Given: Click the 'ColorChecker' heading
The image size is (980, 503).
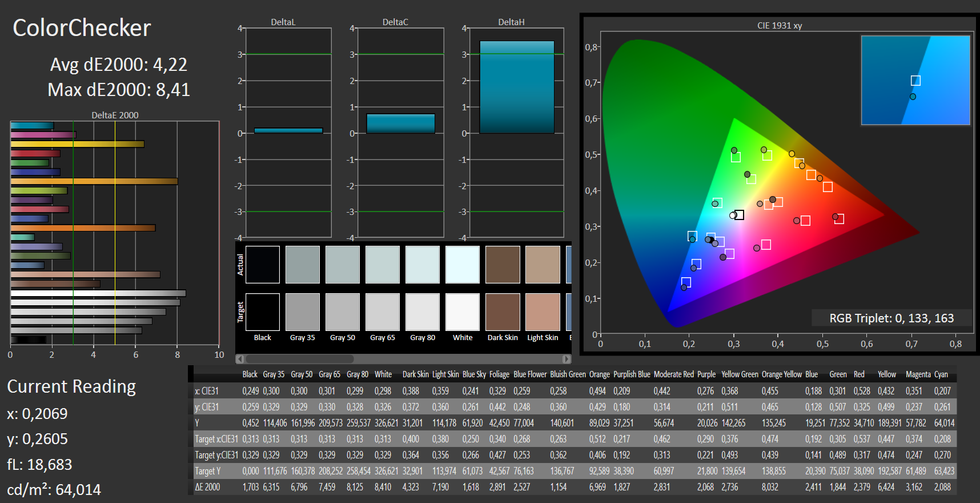Looking at the screenshot, I should [82, 28].
